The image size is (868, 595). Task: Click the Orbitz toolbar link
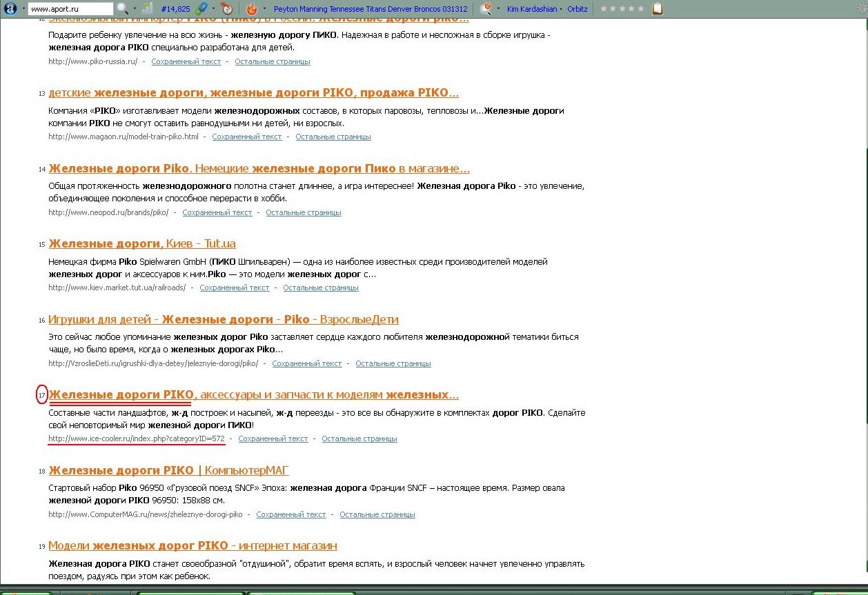click(x=578, y=10)
